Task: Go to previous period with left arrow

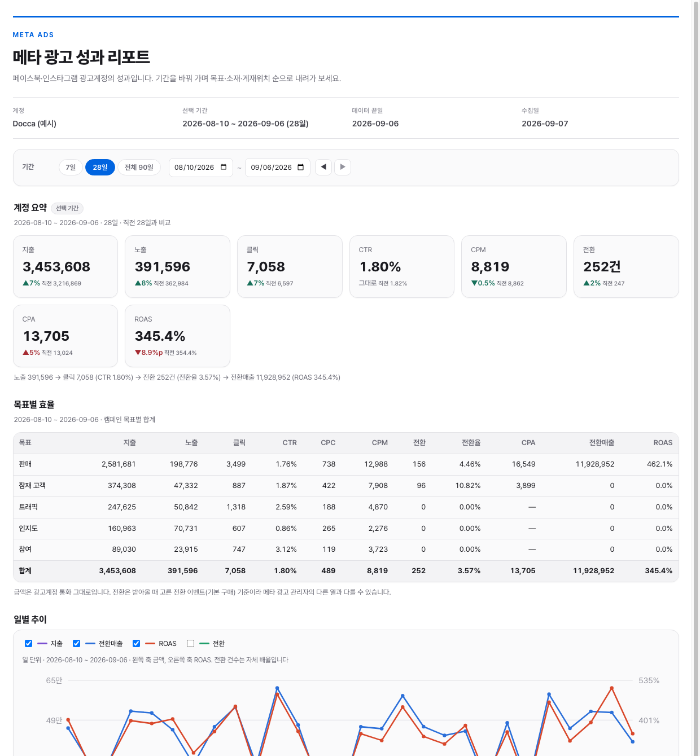Action: (x=323, y=167)
